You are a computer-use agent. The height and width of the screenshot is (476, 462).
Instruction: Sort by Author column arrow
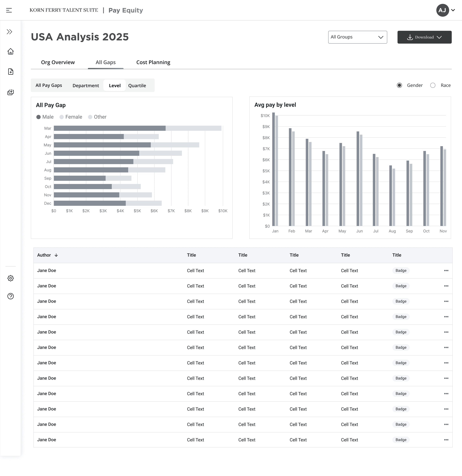click(56, 255)
